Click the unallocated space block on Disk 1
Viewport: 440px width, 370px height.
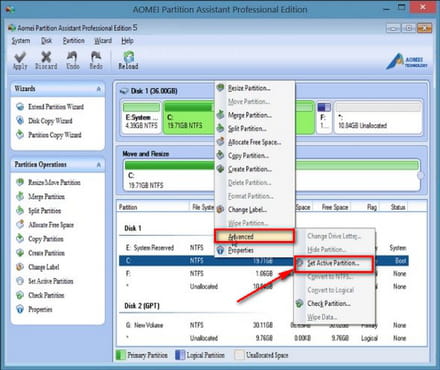point(378,118)
